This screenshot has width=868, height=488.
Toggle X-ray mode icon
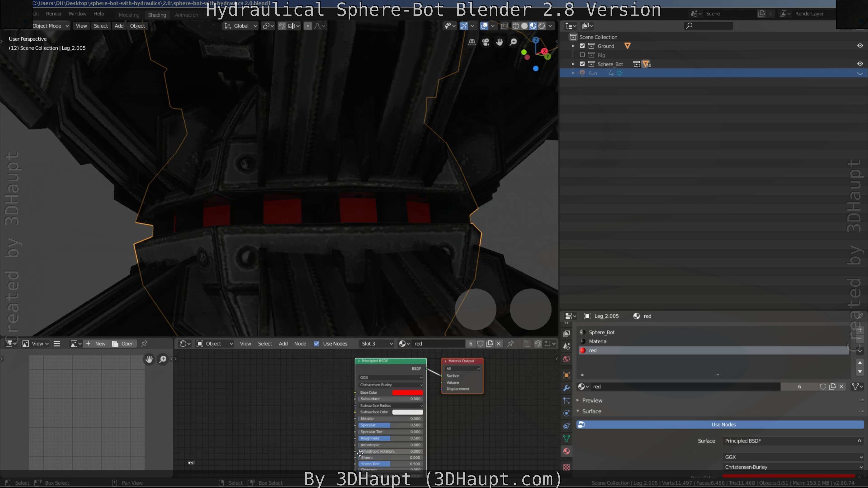point(504,26)
